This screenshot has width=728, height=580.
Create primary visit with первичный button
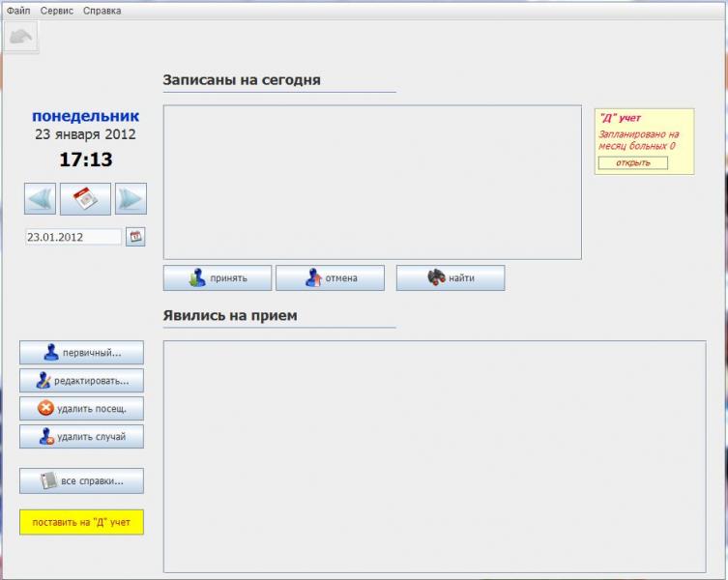coord(82,353)
